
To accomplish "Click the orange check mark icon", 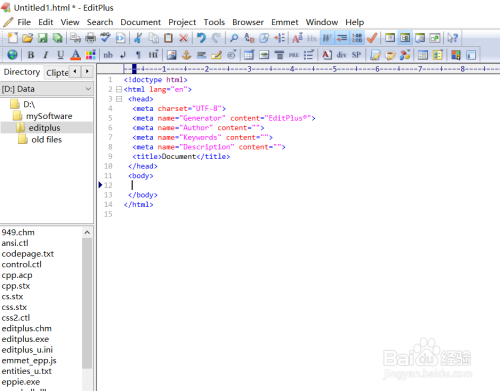I will 372,38.
